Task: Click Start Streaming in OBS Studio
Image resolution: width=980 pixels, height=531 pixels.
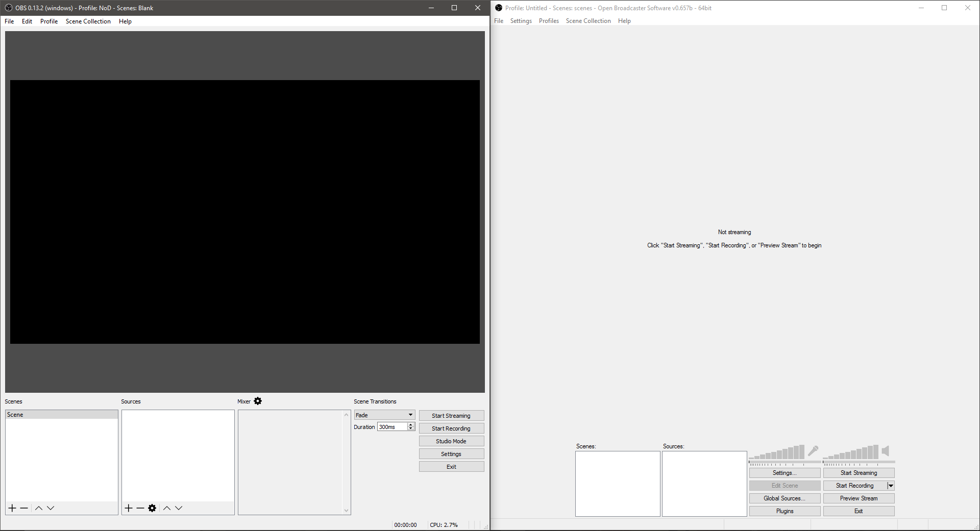Action: click(x=451, y=415)
